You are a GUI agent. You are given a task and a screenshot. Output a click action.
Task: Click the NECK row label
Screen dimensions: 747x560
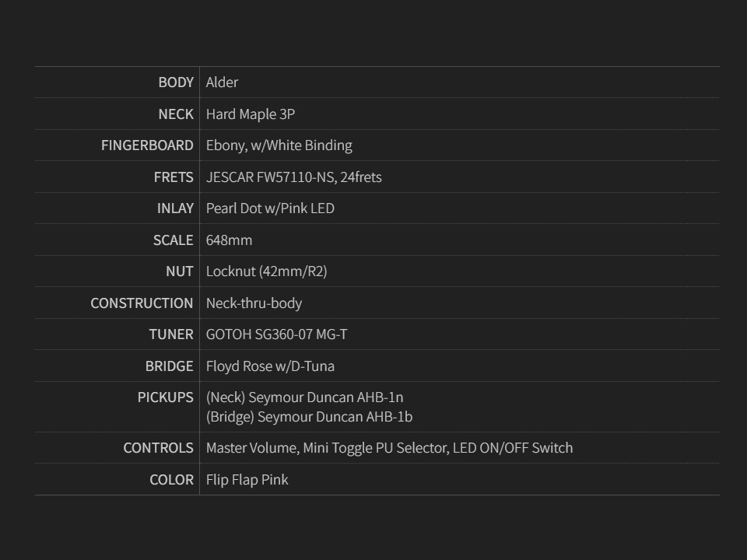pyautogui.click(x=176, y=114)
